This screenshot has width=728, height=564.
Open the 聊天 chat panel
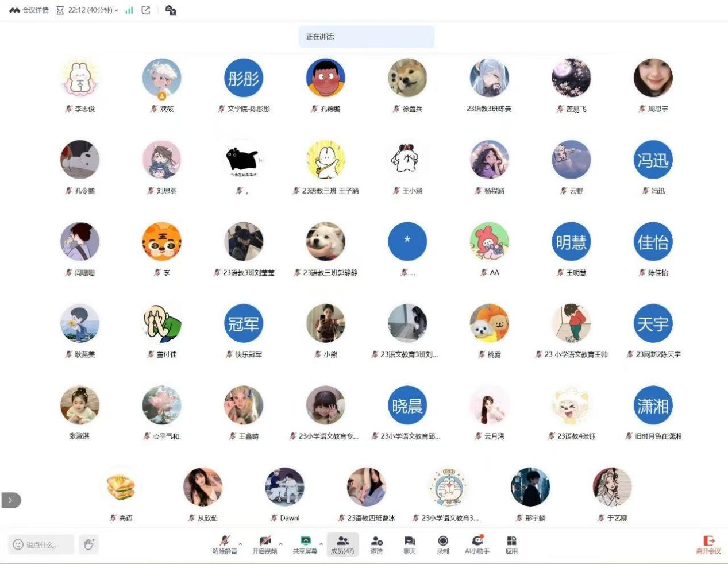409,544
